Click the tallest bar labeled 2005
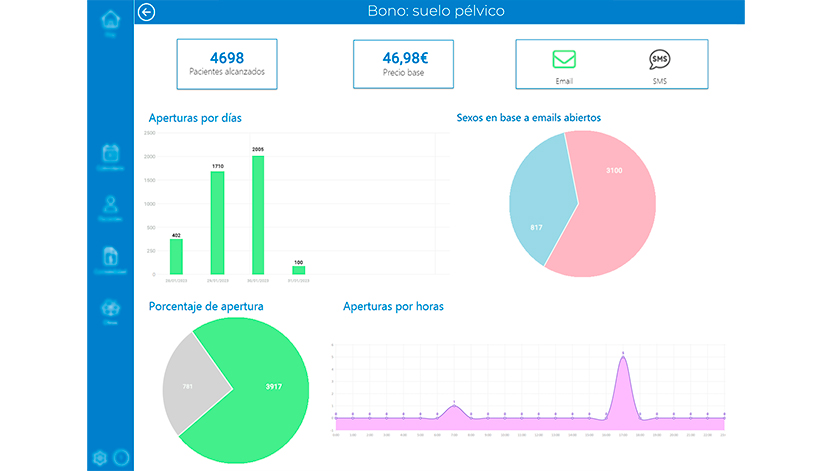832x471 pixels. tap(258, 215)
